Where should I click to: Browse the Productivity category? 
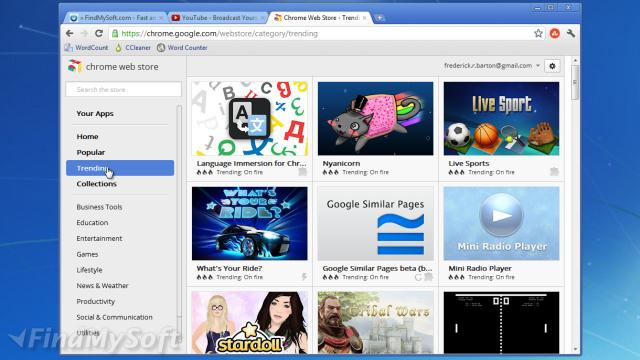(96, 301)
